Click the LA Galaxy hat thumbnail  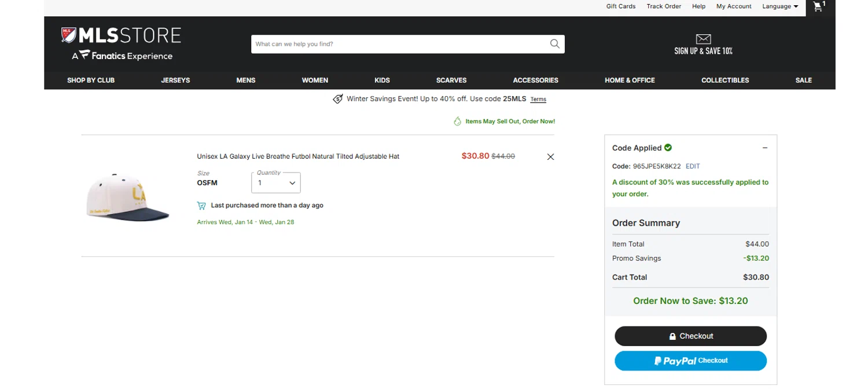click(128, 197)
